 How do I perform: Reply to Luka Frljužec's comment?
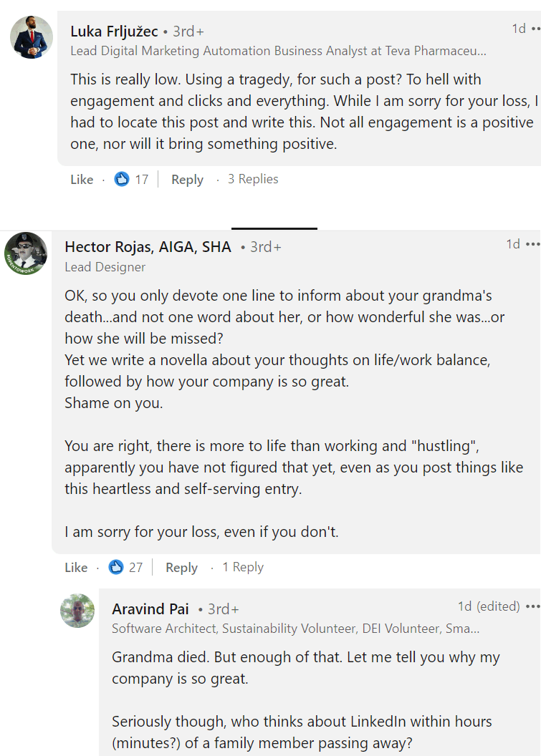tap(187, 180)
